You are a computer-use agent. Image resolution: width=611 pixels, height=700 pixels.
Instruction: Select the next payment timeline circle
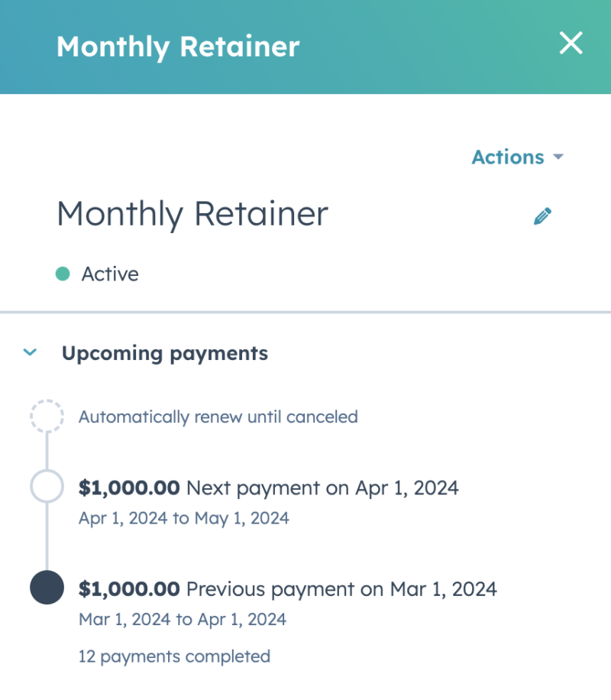pos(47,486)
